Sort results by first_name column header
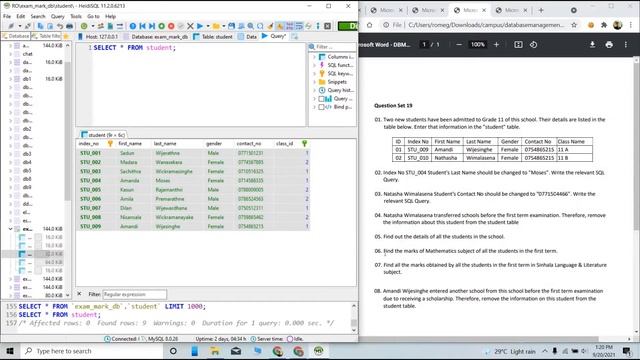Image resolution: width=640 pixels, height=360 pixels. pos(130,144)
